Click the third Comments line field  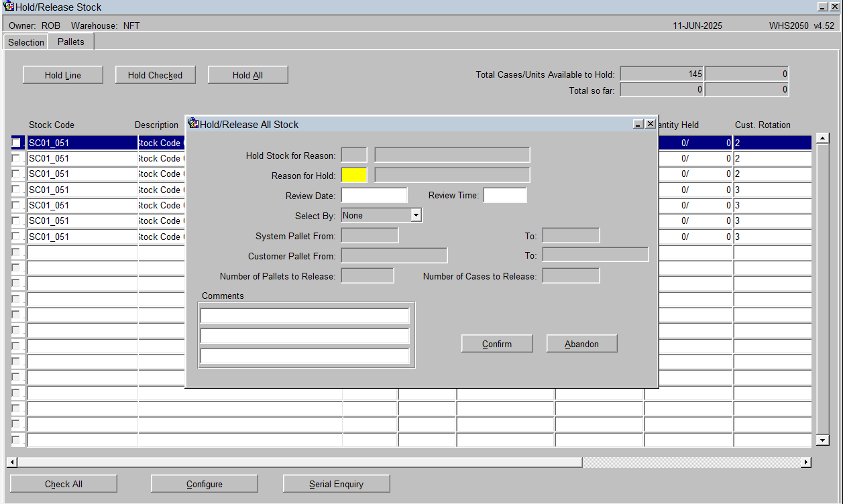pyautogui.click(x=305, y=356)
